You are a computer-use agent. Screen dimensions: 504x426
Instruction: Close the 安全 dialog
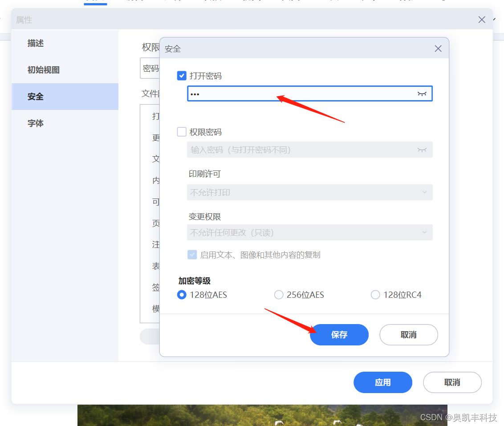point(438,49)
